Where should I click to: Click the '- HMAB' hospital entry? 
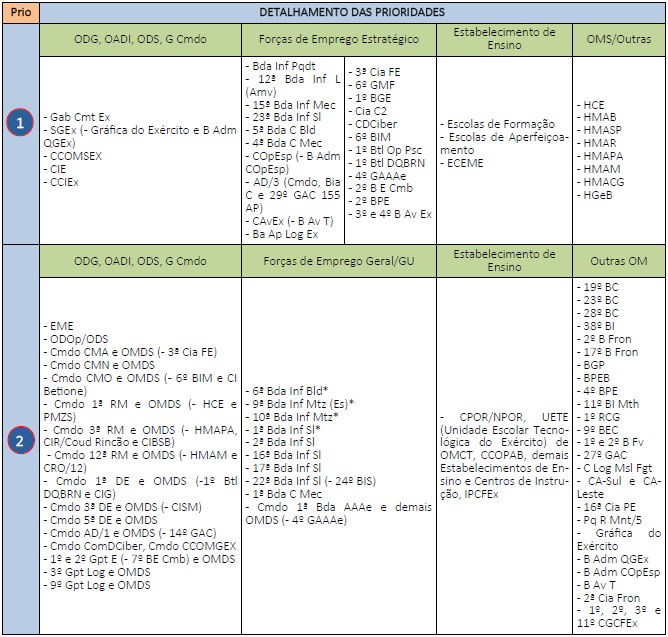(597, 117)
